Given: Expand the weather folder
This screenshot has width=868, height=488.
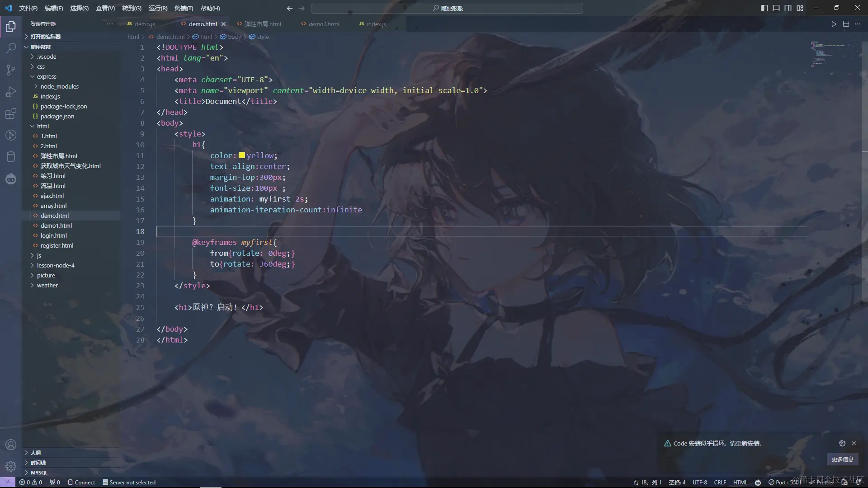Looking at the screenshot, I should (x=47, y=285).
